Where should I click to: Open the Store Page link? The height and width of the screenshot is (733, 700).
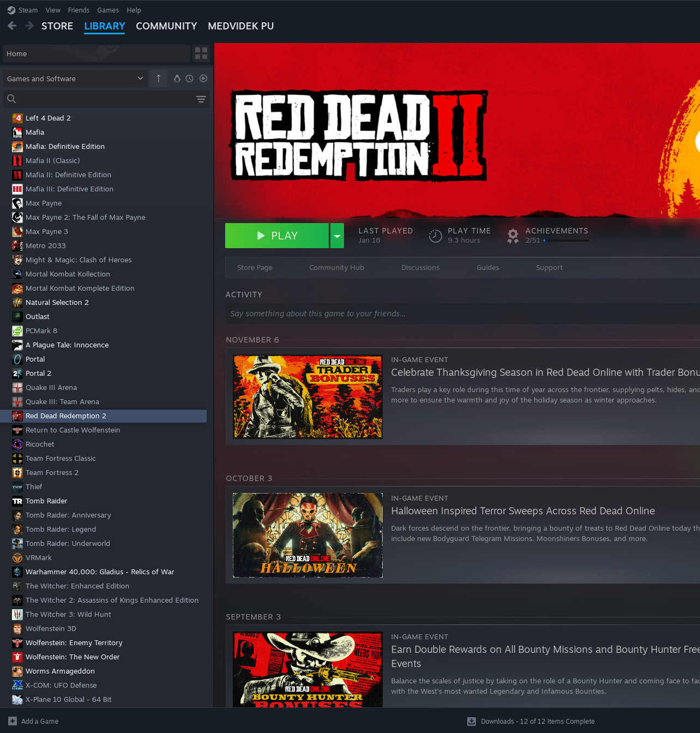click(x=255, y=267)
